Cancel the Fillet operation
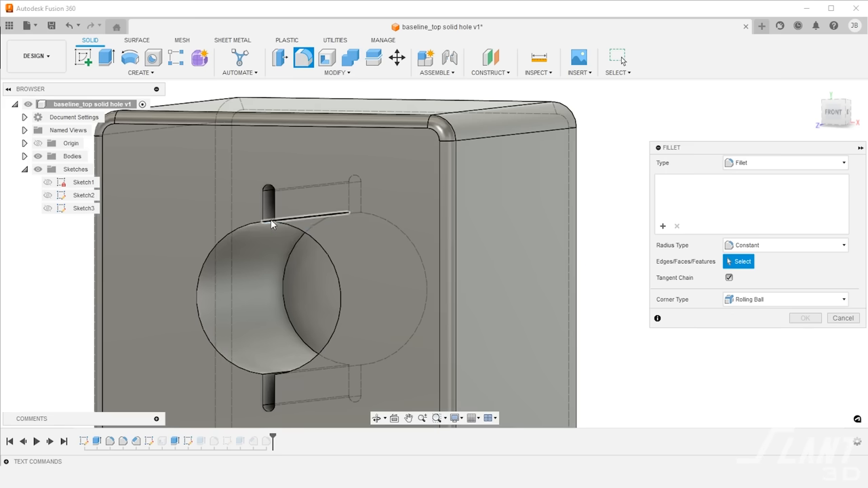 point(843,317)
